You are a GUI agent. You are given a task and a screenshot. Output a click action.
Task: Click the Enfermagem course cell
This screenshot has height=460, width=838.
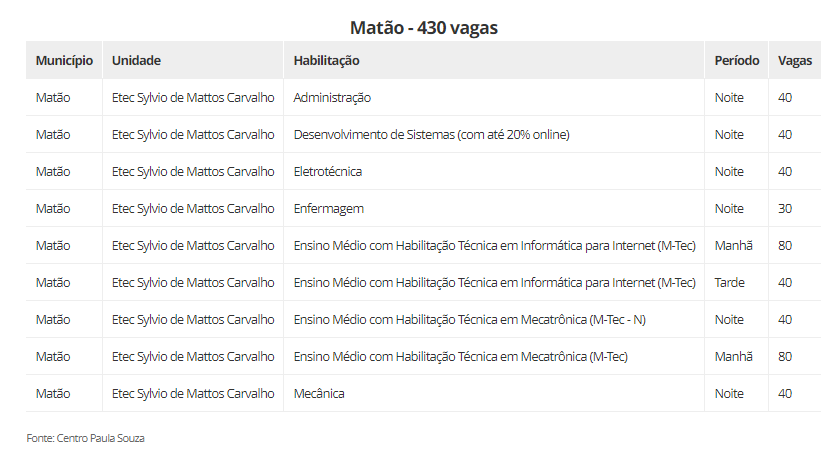pyautogui.click(x=328, y=209)
